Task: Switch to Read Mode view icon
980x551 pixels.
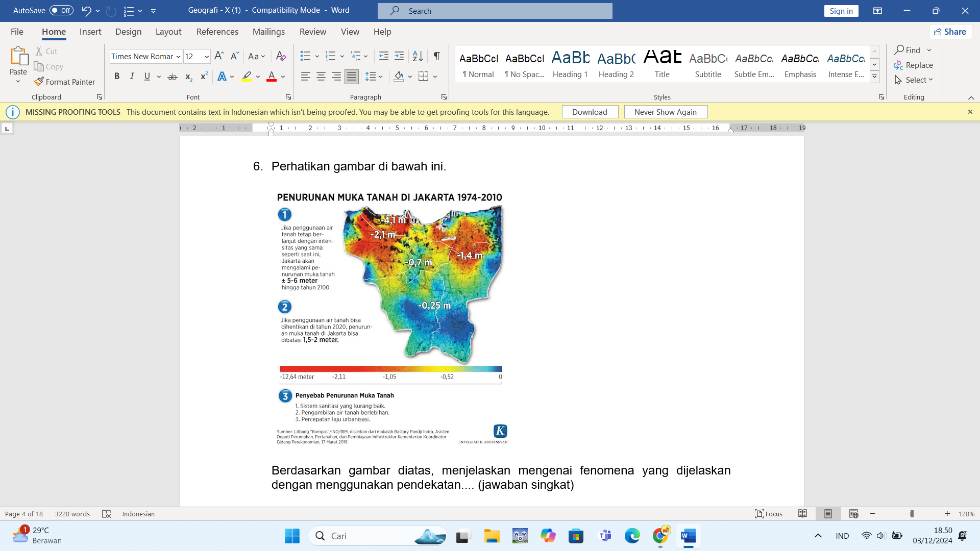Action: pyautogui.click(x=802, y=514)
